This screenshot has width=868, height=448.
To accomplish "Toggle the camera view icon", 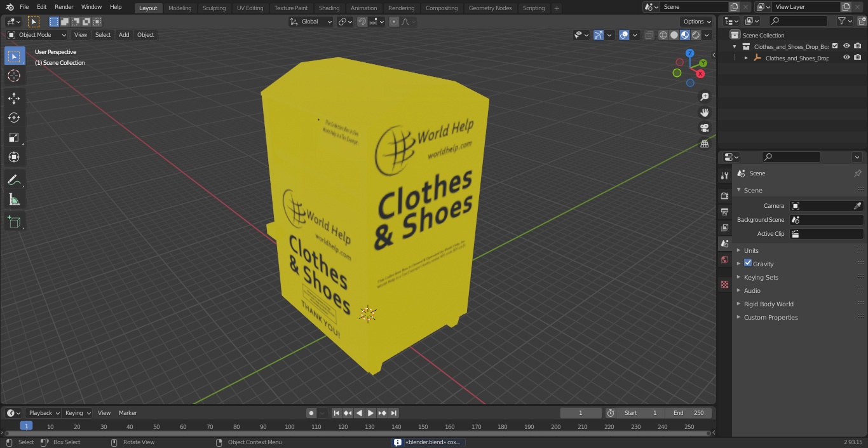I will click(x=704, y=128).
